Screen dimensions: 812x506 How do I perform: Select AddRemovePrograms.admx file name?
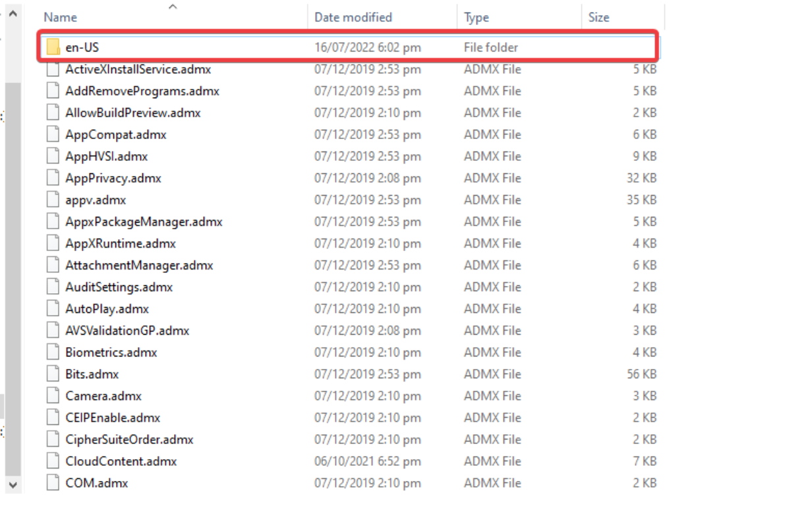pos(142,91)
